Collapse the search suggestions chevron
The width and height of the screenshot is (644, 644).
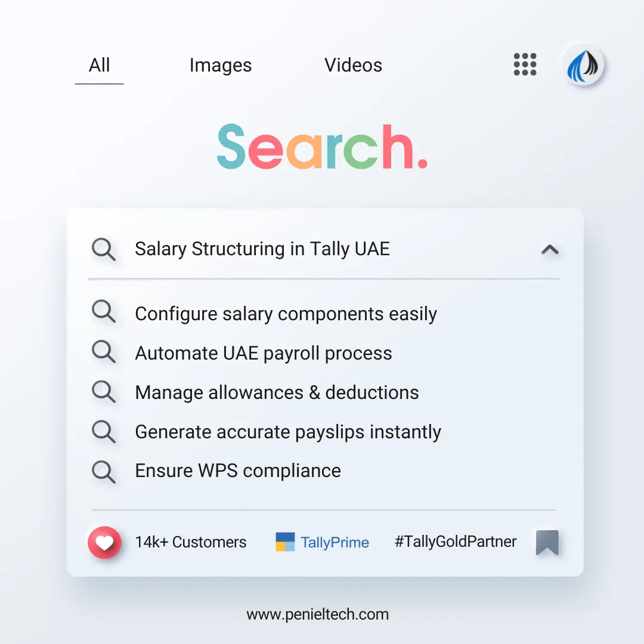click(549, 250)
